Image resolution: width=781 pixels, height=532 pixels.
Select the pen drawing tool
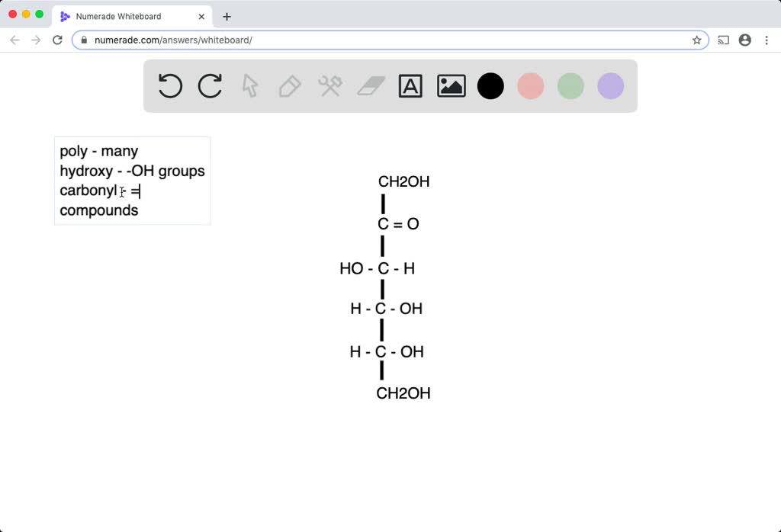tap(290, 86)
